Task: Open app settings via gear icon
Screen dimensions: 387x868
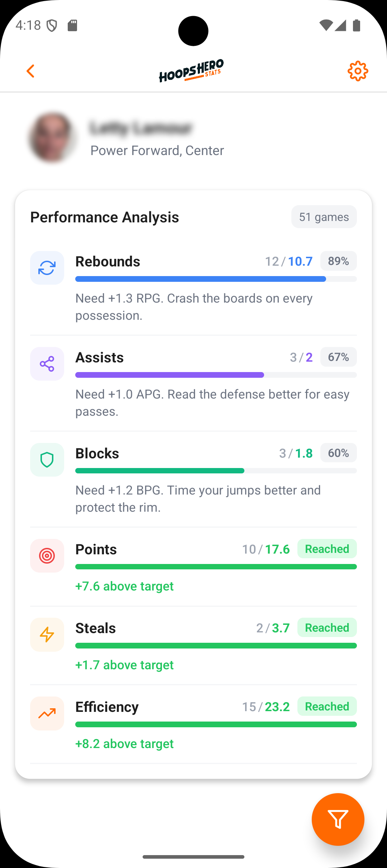Action: pos(357,71)
